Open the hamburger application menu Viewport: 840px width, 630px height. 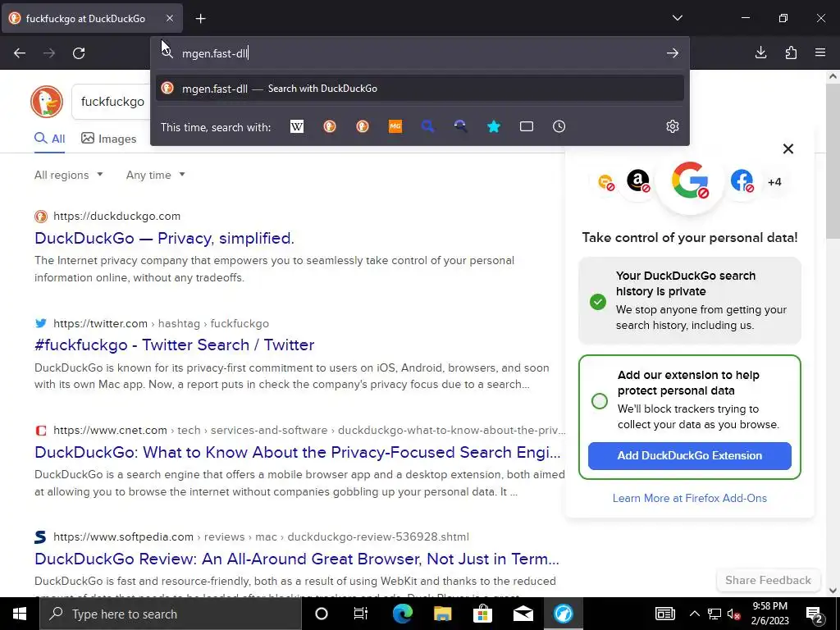(x=820, y=52)
